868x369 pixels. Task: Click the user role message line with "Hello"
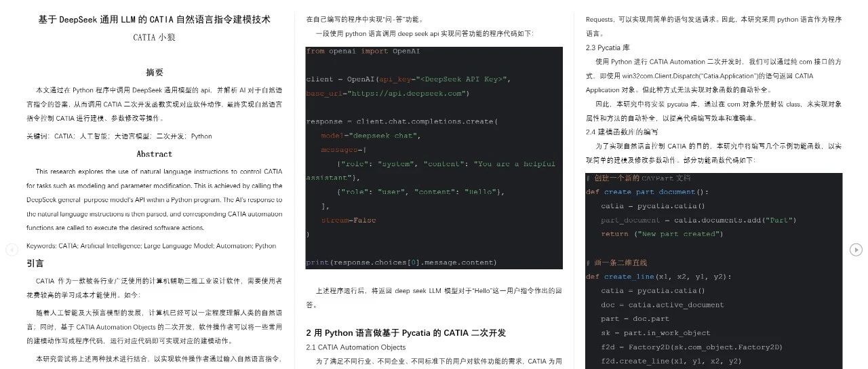click(421, 192)
